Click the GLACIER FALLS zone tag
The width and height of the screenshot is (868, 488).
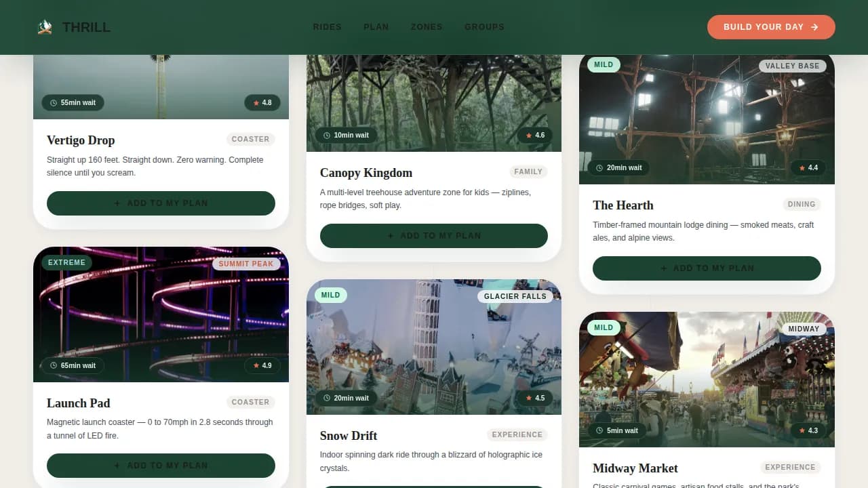pyautogui.click(x=515, y=296)
